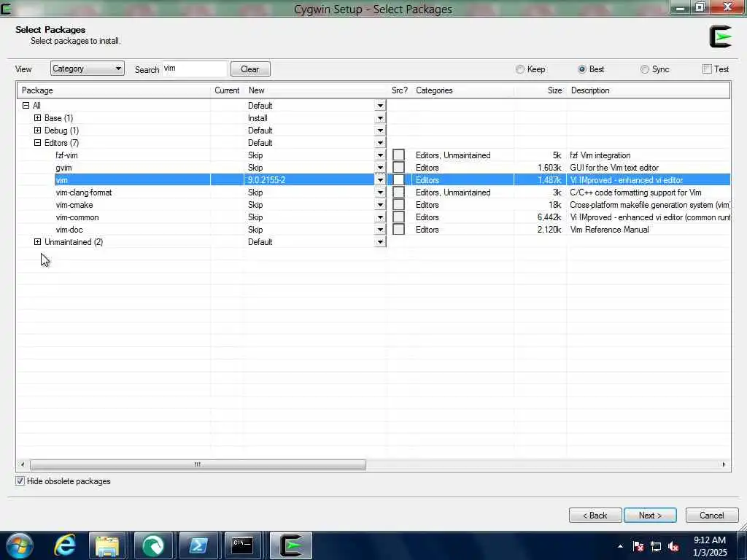Proceed with the Next button
This screenshot has width=747, height=560.
[x=650, y=516]
